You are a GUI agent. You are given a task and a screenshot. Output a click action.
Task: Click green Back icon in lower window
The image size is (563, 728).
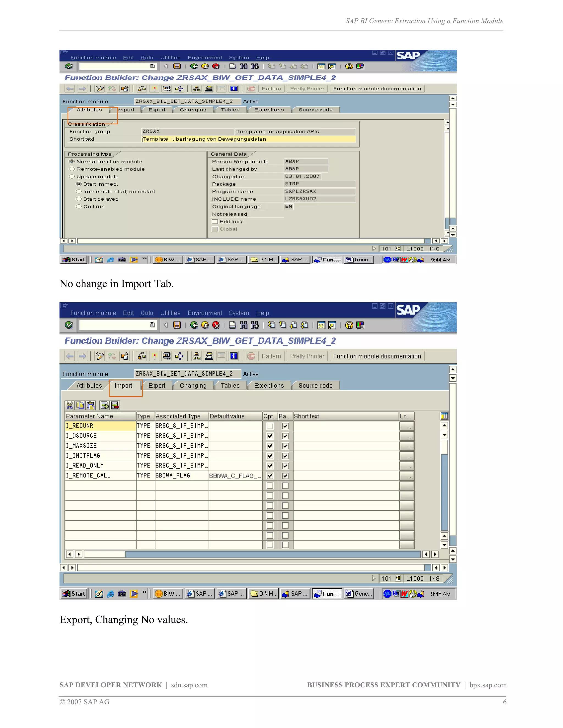pos(194,325)
